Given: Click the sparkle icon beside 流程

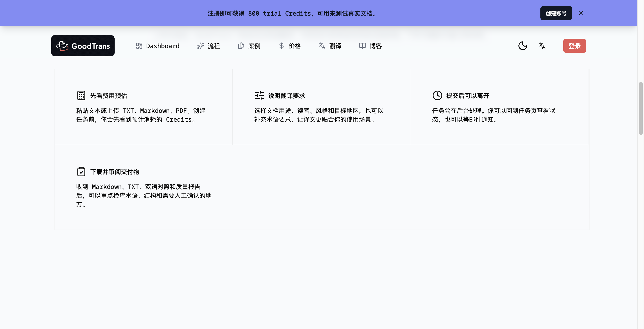Looking at the screenshot, I should pos(201,46).
